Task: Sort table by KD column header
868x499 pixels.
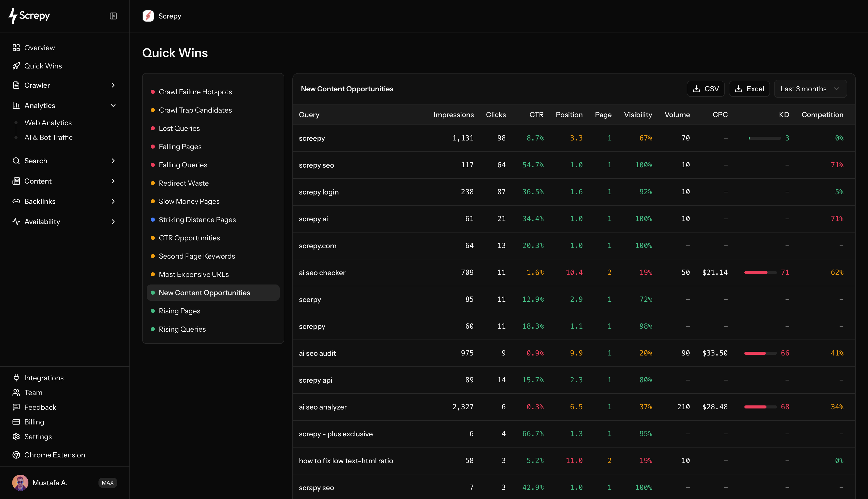Action: coord(784,114)
